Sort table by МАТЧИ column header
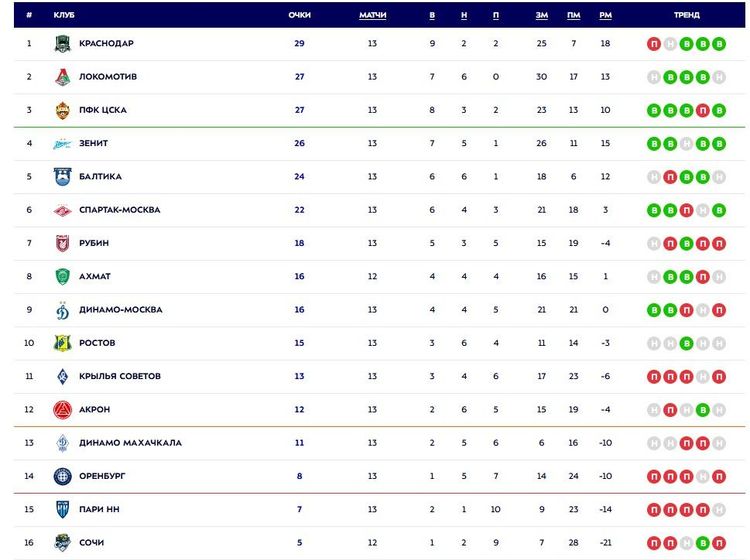This screenshot has height=560, width=750. [x=372, y=15]
